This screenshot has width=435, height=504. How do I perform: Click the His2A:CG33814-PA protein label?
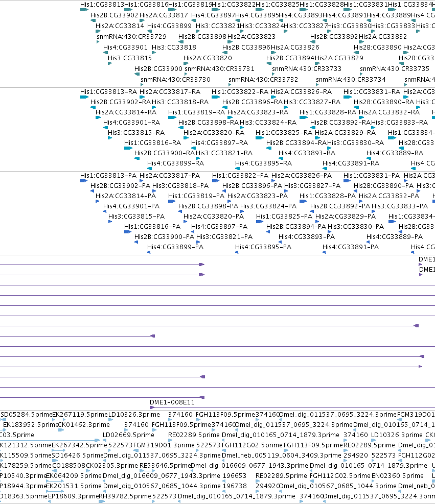(126, 196)
